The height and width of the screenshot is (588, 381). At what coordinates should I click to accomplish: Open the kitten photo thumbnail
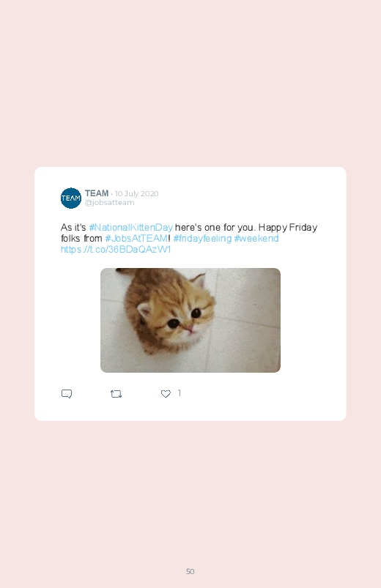190,320
